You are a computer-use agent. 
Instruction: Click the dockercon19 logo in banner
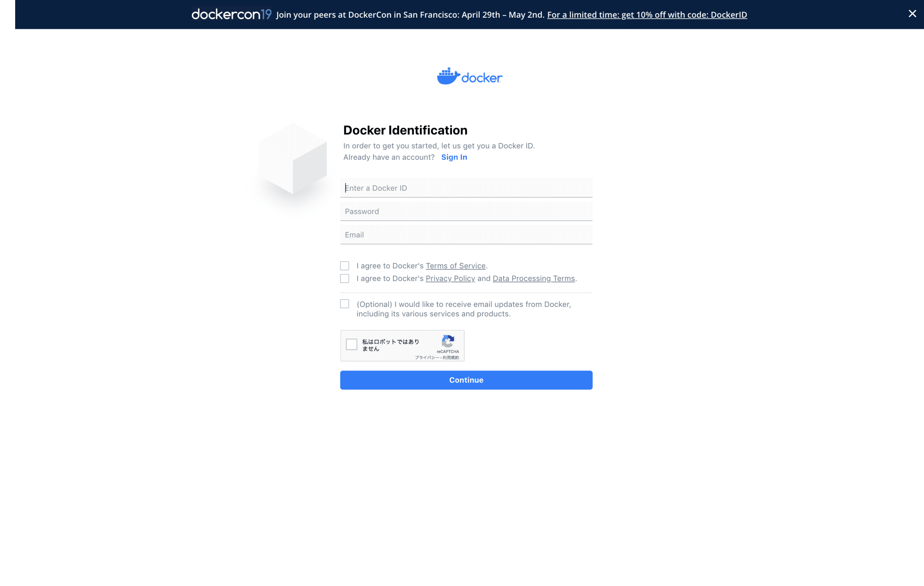pos(231,14)
